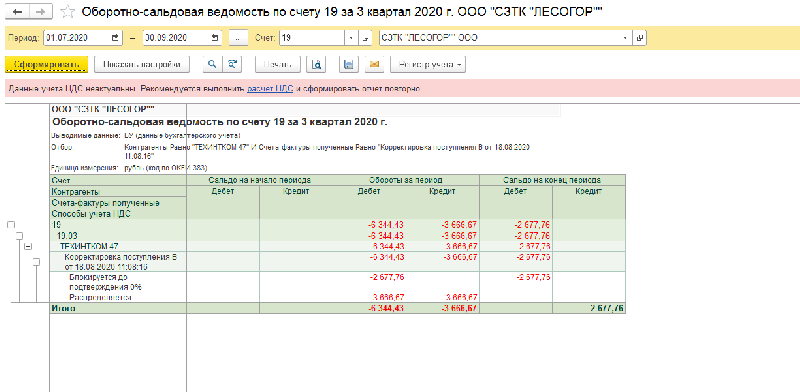
Task: Click the Счет column header cell
Action: 118,180
